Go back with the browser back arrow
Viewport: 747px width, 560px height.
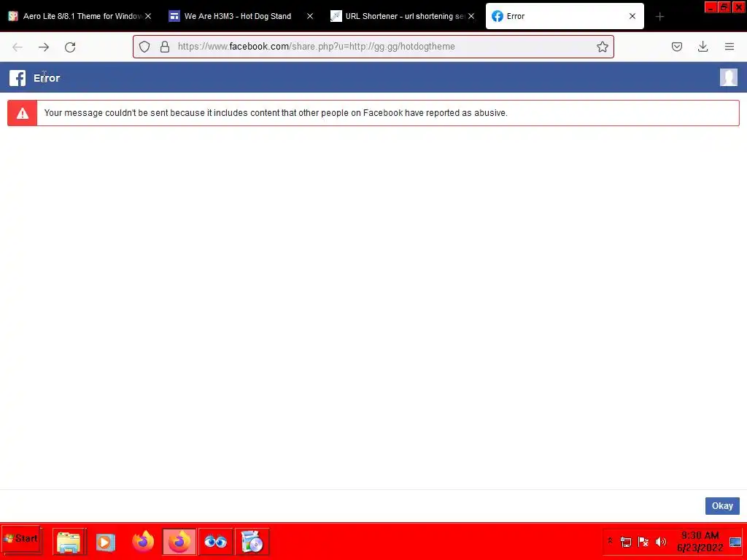click(x=18, y=47)
